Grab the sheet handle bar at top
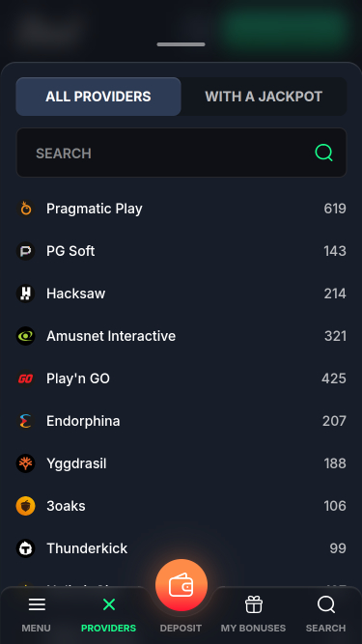This screenshot has width=362, height=644. coord(181,44)
